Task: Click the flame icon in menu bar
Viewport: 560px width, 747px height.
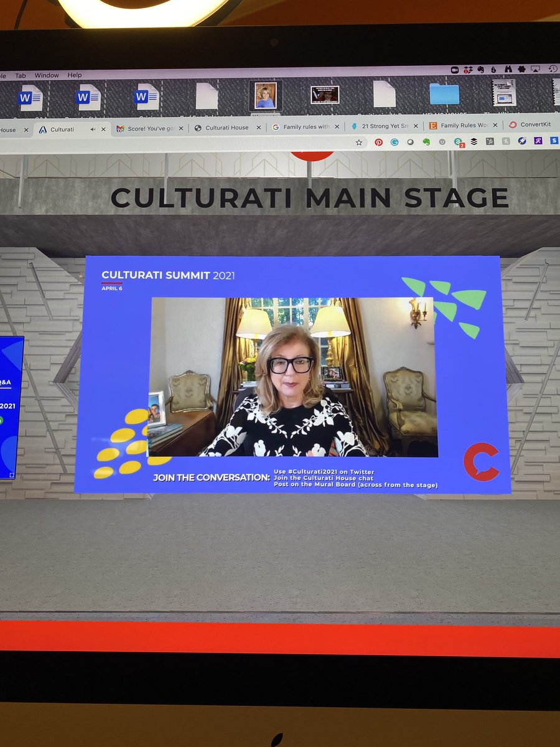Action: coord(493,70)
